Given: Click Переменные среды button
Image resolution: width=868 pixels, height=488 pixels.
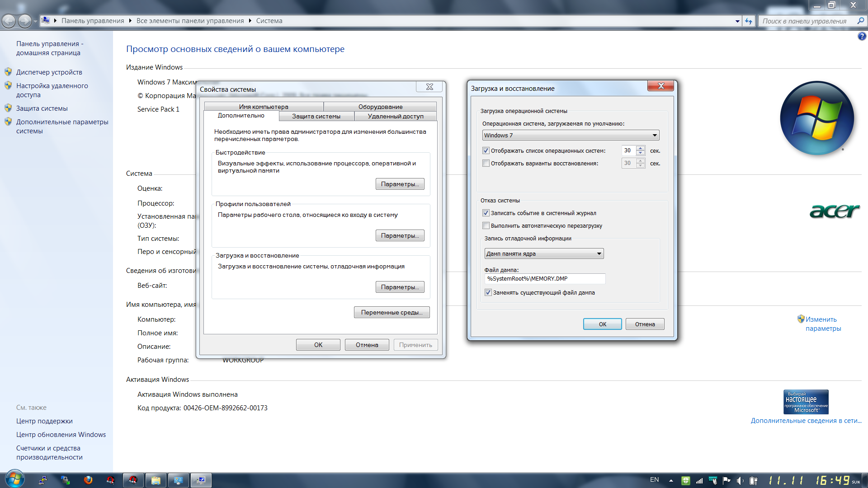Looking at the screenshot, I should (392, 312).
